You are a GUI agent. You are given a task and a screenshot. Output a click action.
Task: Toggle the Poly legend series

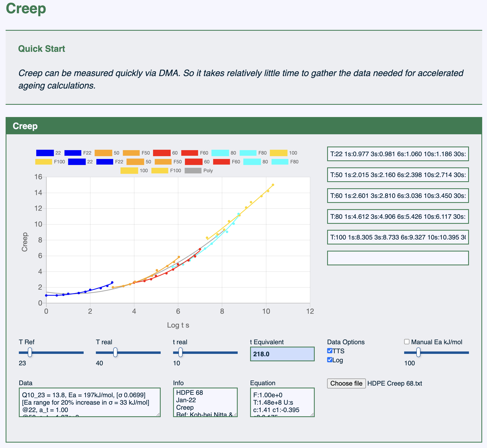point(193,170)
